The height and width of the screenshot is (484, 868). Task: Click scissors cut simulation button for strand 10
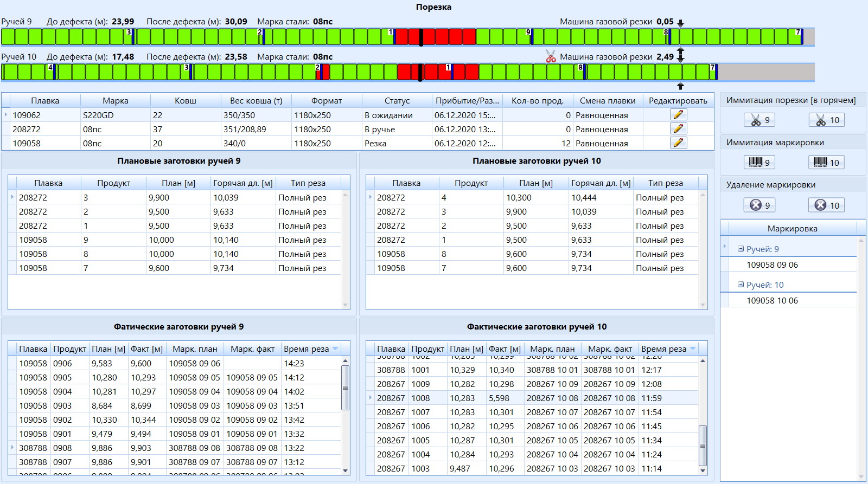click(826, 120)
